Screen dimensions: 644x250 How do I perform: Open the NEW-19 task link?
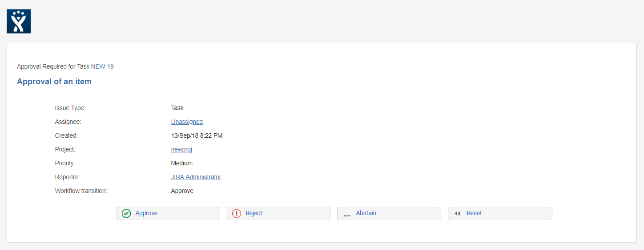(102, 66)
